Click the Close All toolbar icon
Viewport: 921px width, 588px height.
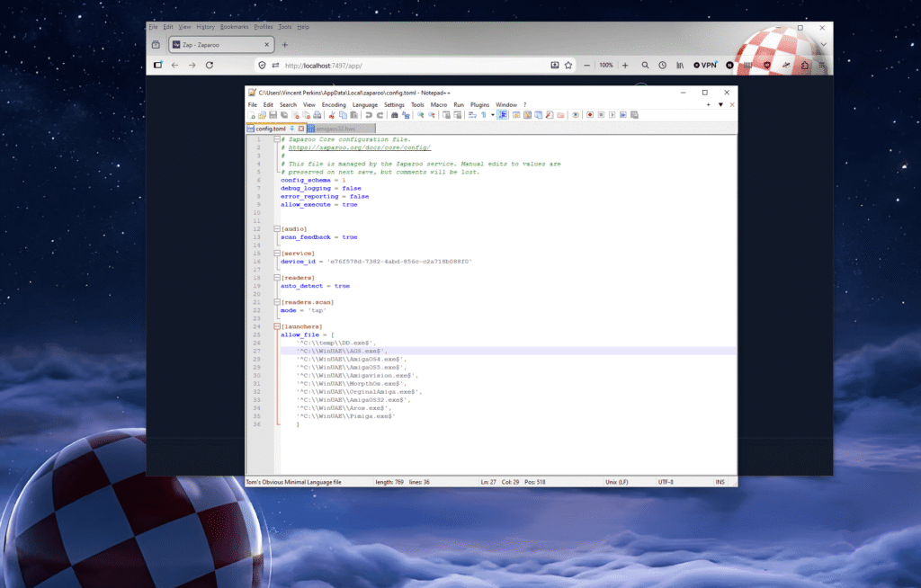pyautogui.click(x=307, y=115)
